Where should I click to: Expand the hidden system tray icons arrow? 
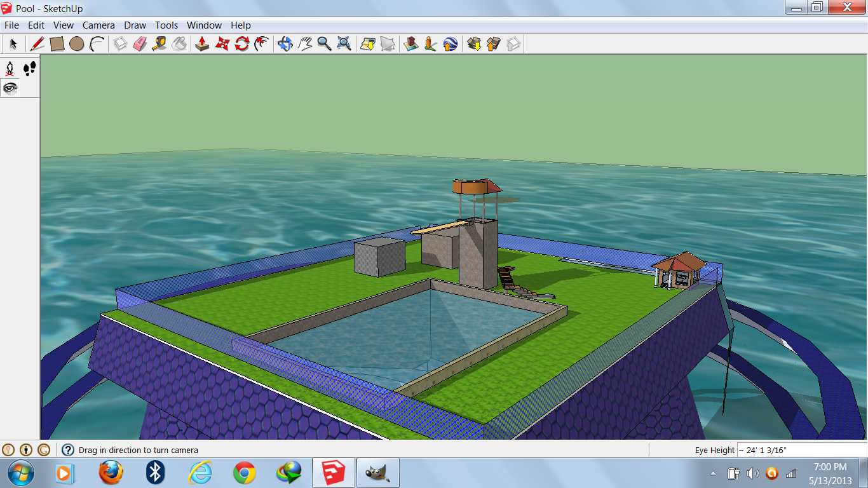tap(713, 473)
